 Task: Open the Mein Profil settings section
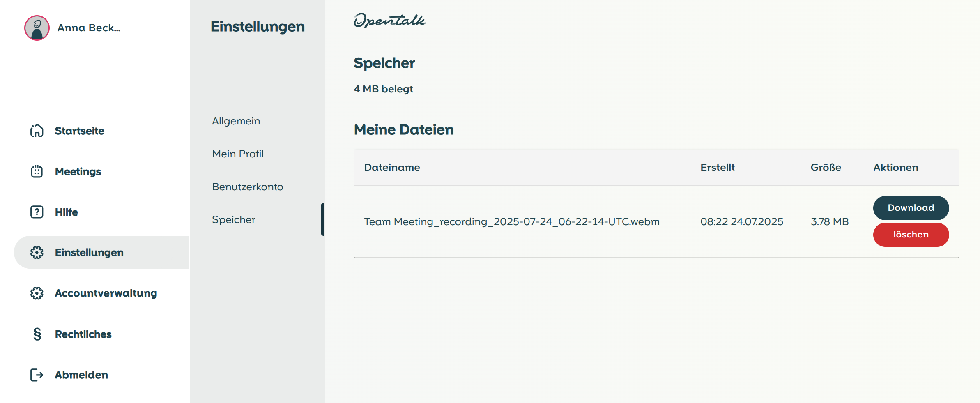[x=237, y=154]
